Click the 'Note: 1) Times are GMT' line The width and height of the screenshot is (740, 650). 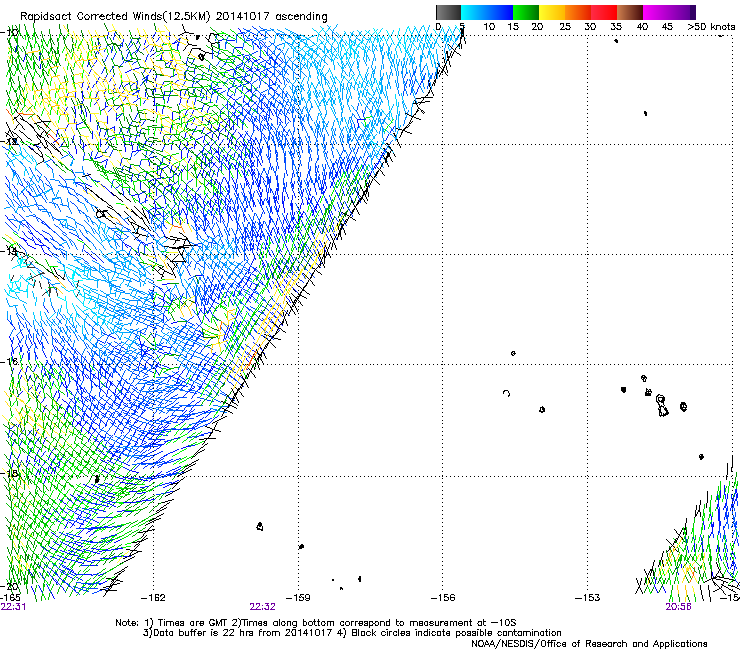tap(316, 623)
